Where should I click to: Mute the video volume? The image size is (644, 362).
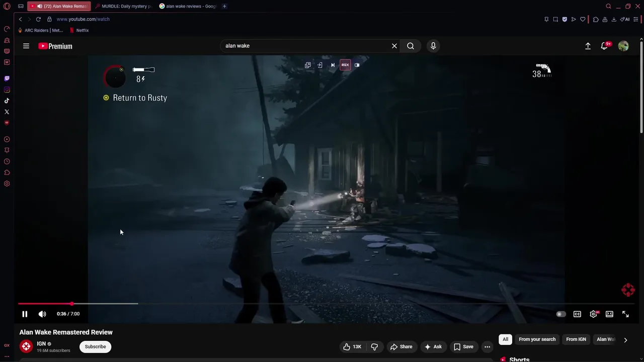click(42, 314)
